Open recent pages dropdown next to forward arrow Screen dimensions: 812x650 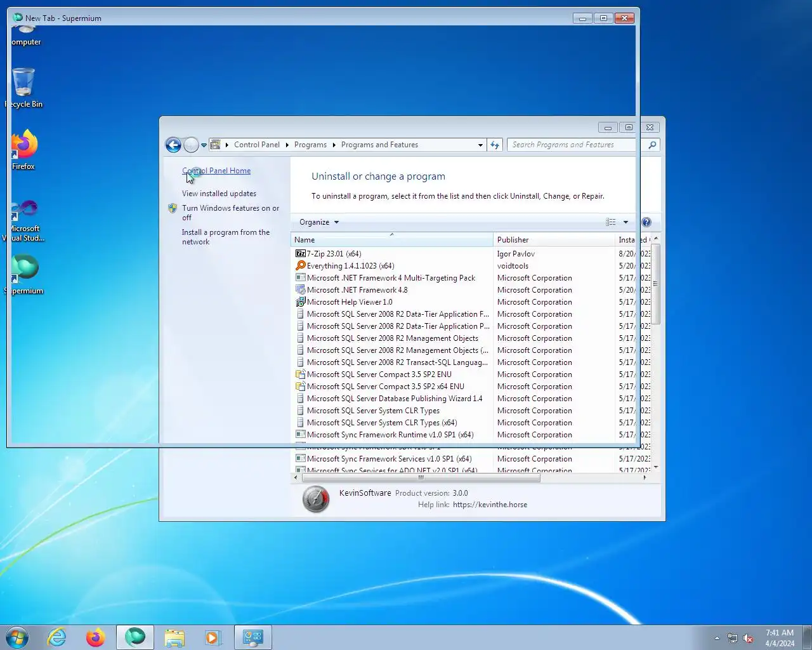(x=204, y=145)
